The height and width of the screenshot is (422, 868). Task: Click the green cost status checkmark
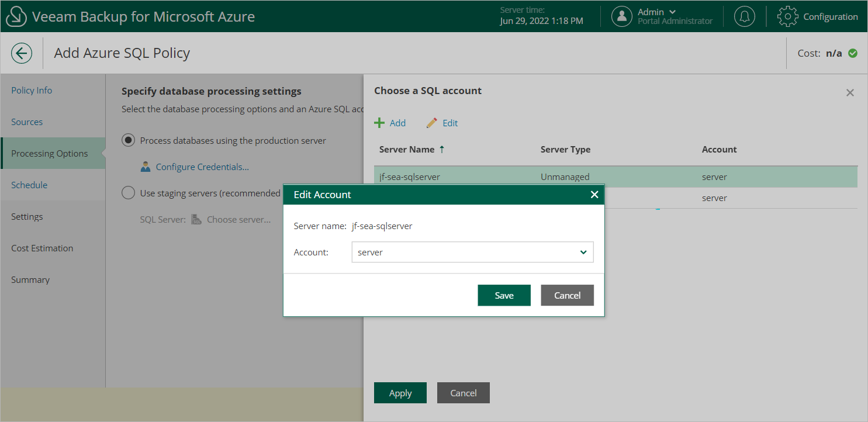pyautogui.click(x=853, y=53)
